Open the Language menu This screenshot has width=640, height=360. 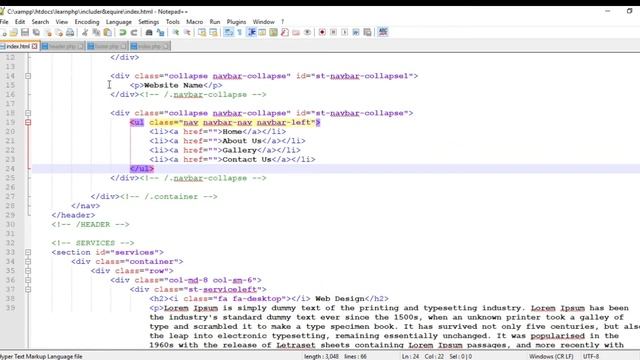(x=119, y=22)
